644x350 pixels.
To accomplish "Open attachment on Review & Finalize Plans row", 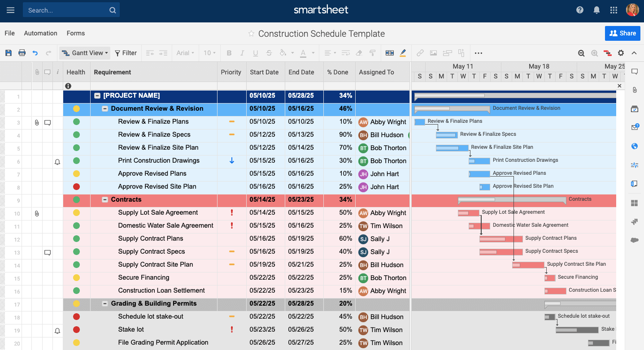I will (37, 122).
